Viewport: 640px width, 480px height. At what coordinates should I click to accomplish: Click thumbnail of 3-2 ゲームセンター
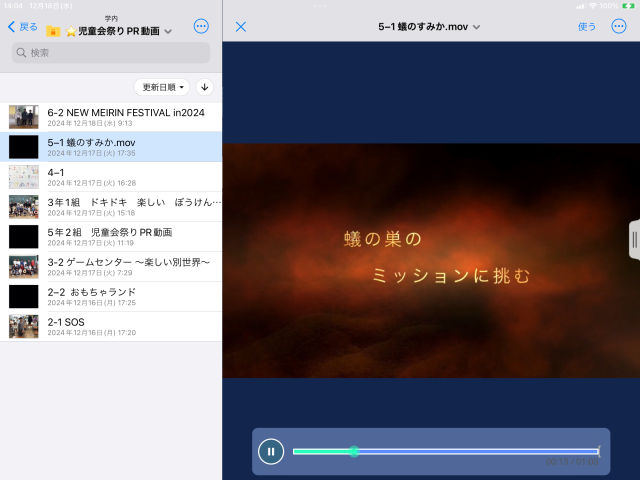click(x=24, y=267)
